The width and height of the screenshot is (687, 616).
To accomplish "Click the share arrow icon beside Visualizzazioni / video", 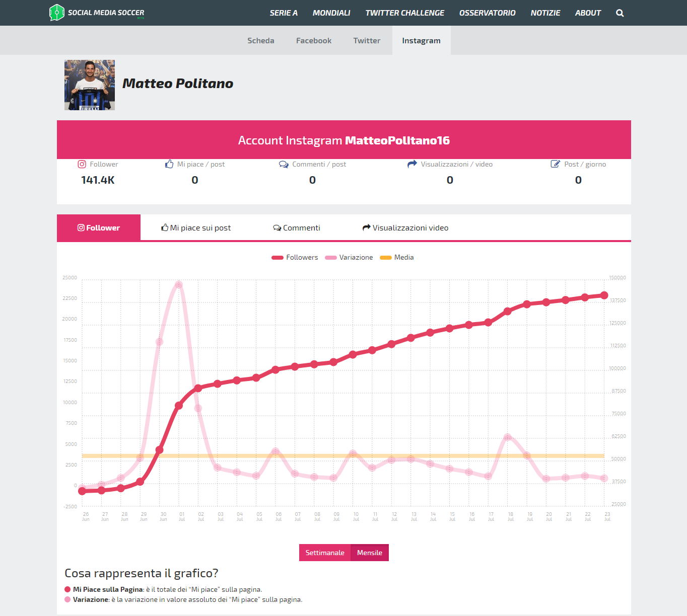I will point(412,164).
